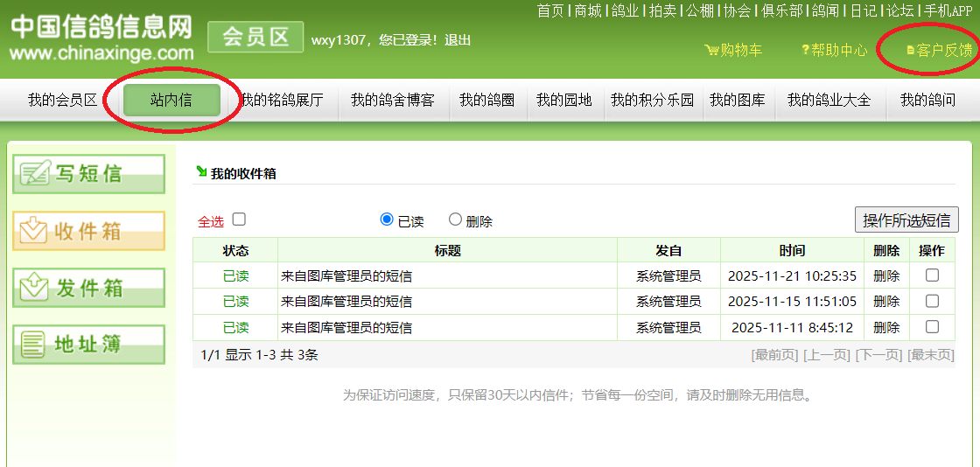980x467 pixels.
Task: Select the 删除 radio option
Action: [455, 220]
